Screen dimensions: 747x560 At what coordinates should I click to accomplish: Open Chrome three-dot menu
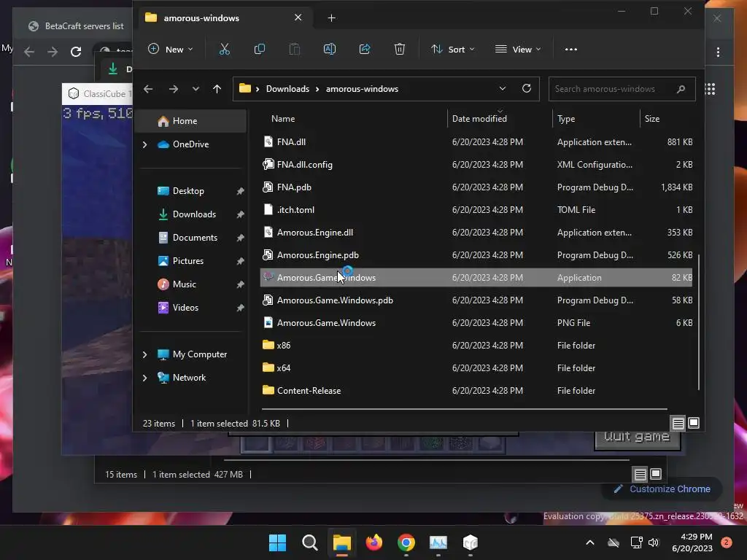coord(718,52)
